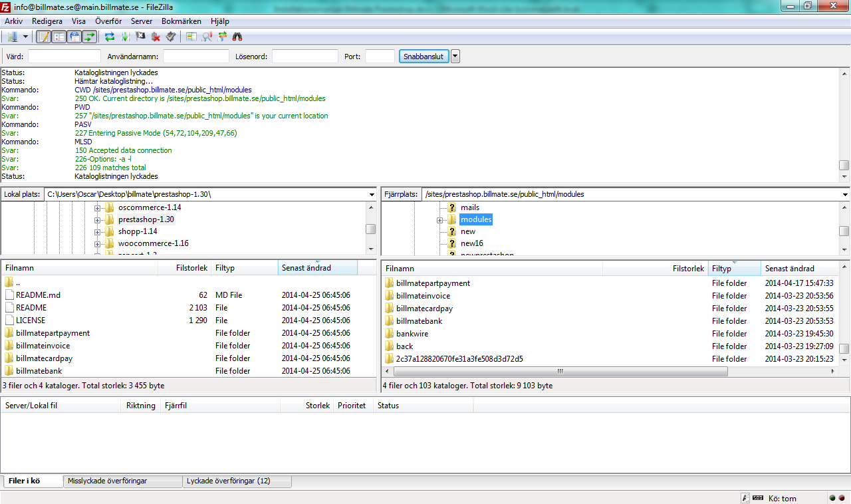This screenshot has height=504, width=851.
Task: Open the Site Manager icon
Action: tap(11, 37)
